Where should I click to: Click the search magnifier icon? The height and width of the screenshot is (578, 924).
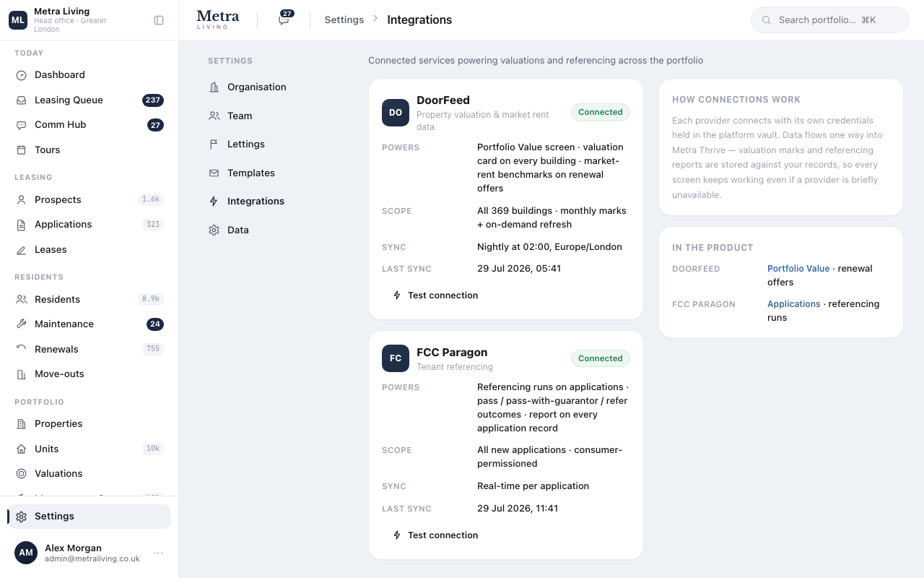point(767,20)
